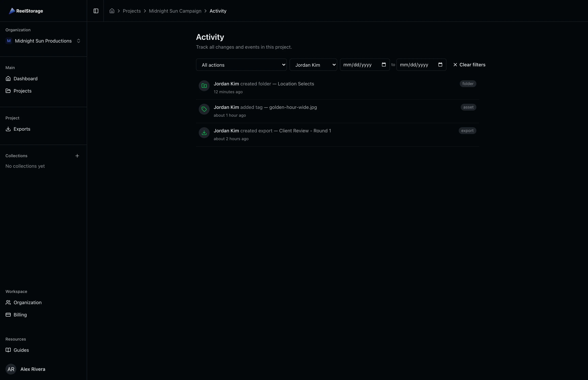Expand the Midnight Sun Productions organization switcher
The width and height of the screenshot is (588, 380).
78,41
